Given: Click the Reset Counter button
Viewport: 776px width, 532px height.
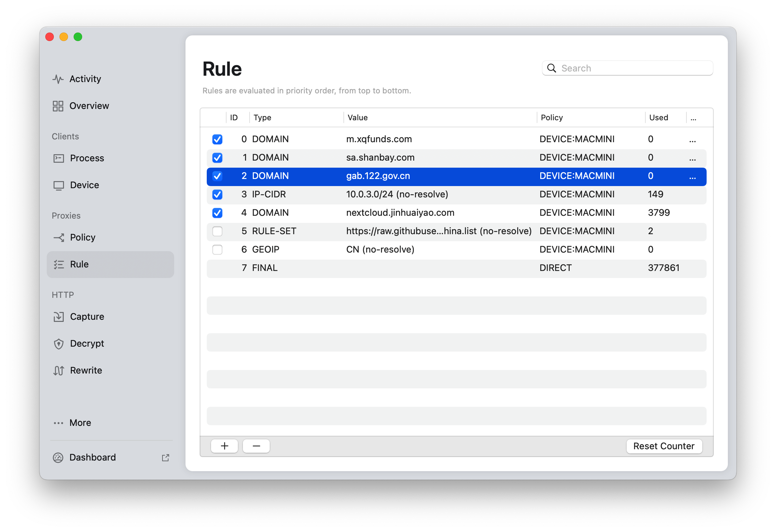Looking at the screenshot, I should click(664, 446).
